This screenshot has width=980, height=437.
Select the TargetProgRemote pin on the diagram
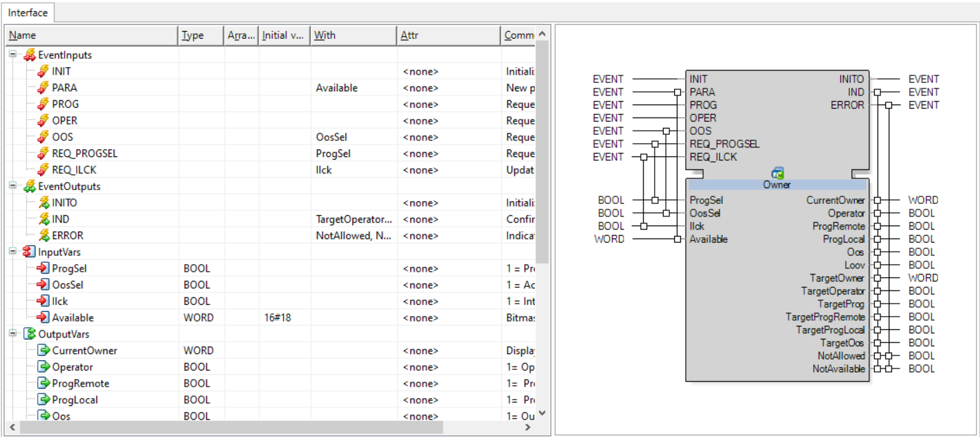pyautogui.click(x=825, y=317)
